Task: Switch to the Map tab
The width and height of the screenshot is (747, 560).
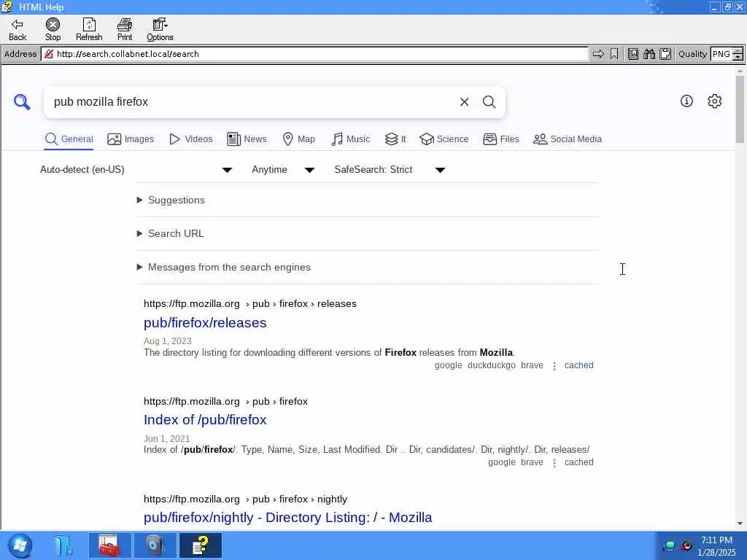Action: pos(298,139)
